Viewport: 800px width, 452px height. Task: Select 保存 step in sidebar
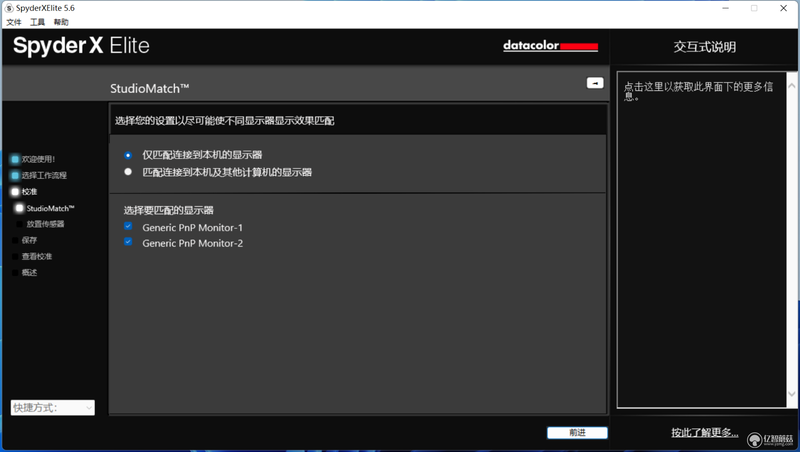point(24,240)
